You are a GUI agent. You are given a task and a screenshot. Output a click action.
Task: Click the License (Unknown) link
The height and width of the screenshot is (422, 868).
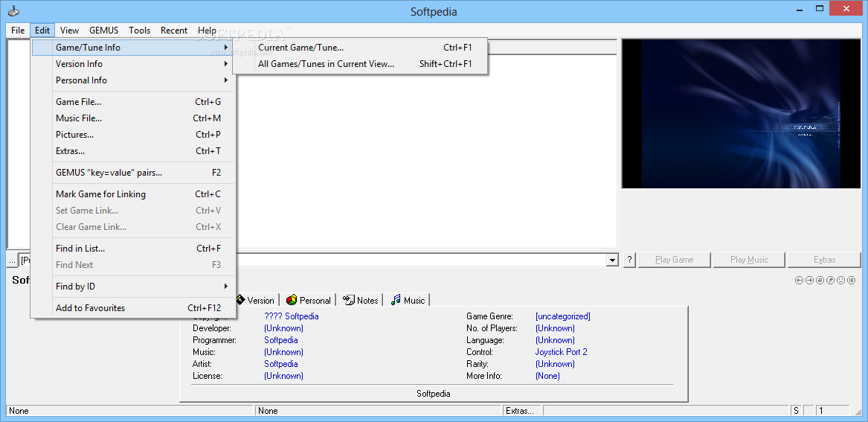pos(283,376)
